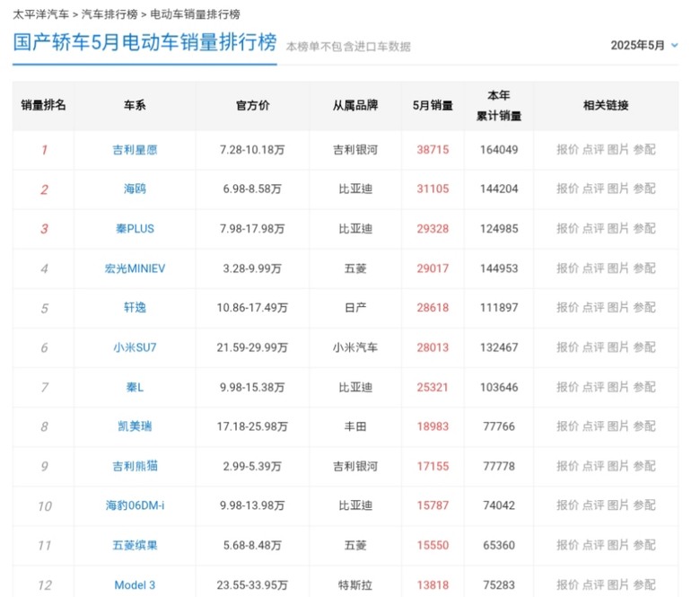Select cumulative sales value 164049
The height and width of the screenshot is (597, 700).
click(x=499, y=150)
